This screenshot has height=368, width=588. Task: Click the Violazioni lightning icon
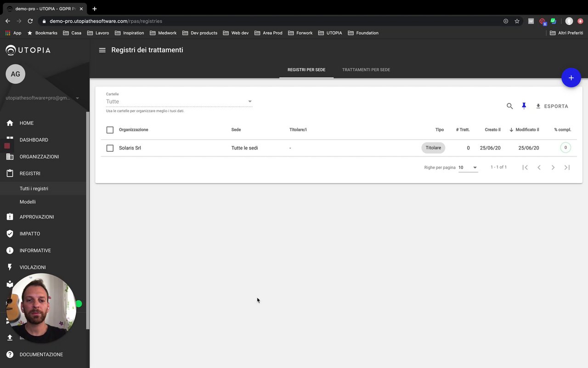click(x=10, y=267)
